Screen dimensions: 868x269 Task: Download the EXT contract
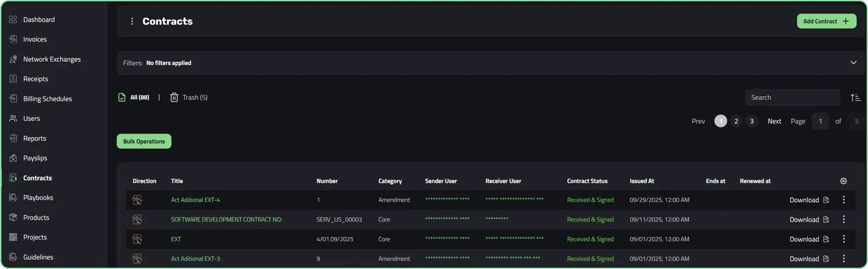(x=809, y=239)
